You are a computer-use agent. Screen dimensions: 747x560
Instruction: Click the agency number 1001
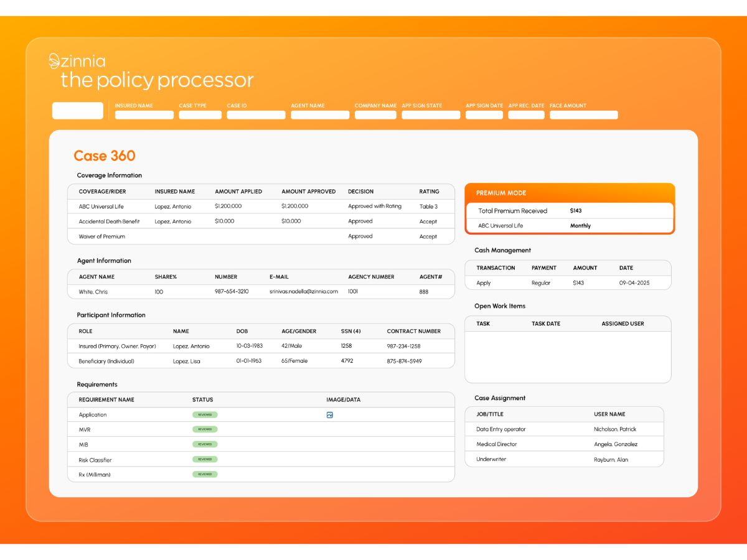(x=354, y=292)
